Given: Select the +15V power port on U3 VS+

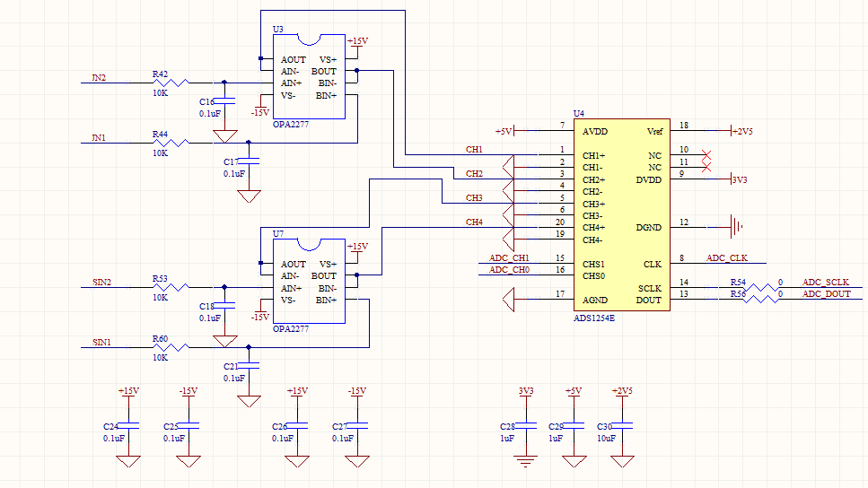Looking at the screenshot, I should (x=357, y=47).
